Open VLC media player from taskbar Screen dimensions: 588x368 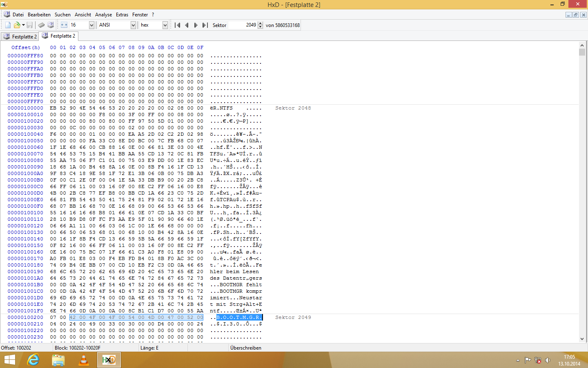tap(84, 360)
